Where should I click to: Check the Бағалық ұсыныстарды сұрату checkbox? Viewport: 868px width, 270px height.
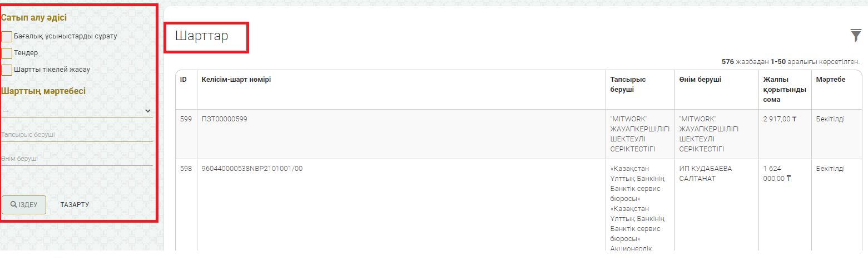(x=7, y=36)
